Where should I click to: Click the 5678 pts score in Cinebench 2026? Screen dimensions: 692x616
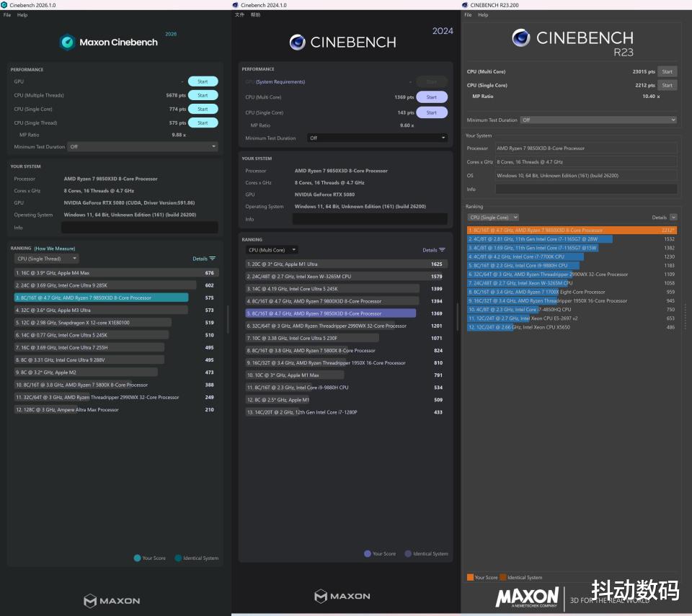click(176, 95)
